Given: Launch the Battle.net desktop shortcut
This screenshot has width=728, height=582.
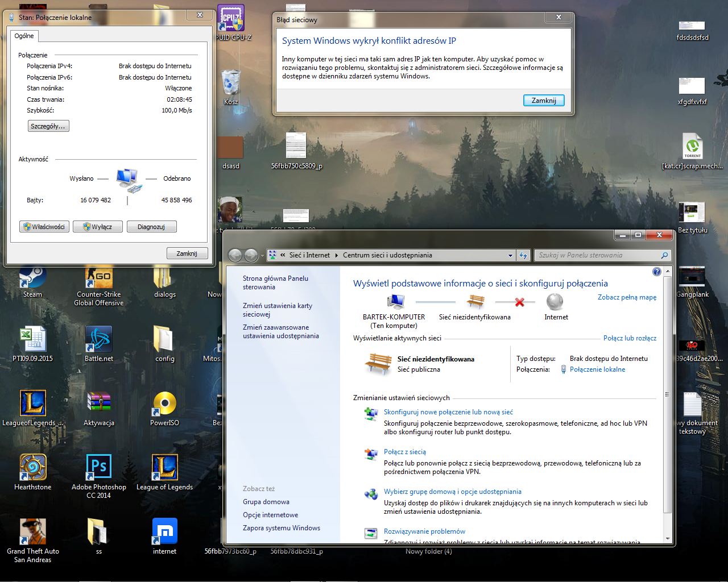Looking at the screenshot, I should [99, 339].
